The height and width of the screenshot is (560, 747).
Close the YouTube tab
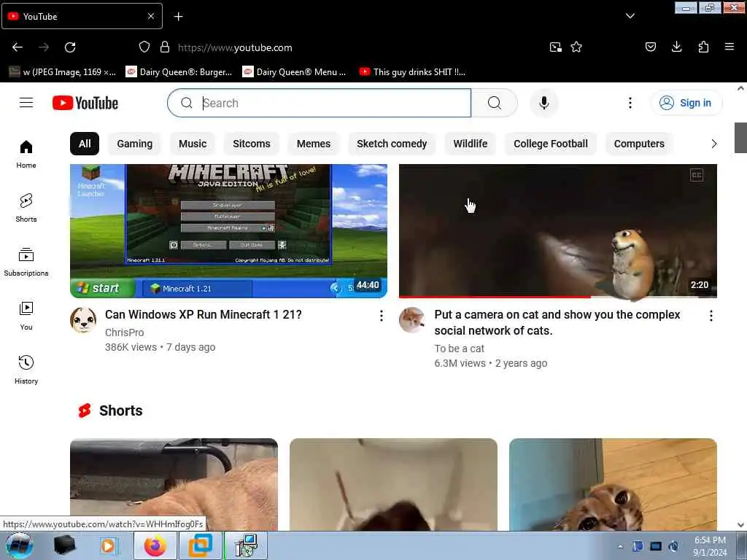click(x=151, y=16)
